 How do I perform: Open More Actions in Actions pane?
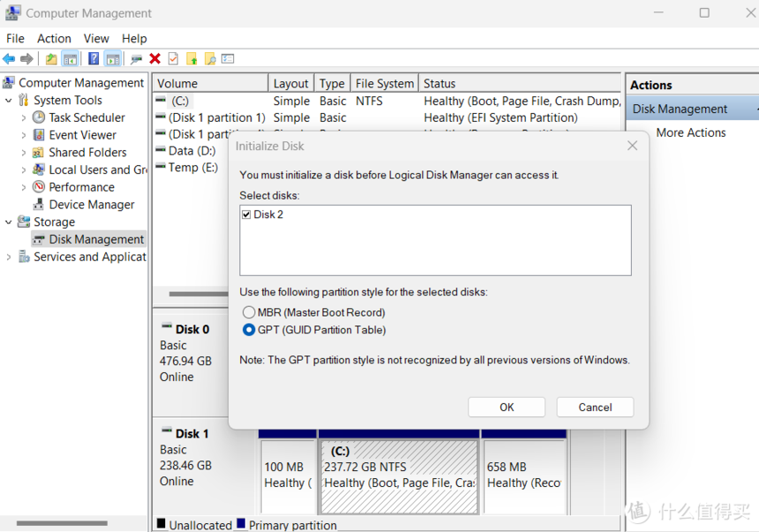coord(691,132)
